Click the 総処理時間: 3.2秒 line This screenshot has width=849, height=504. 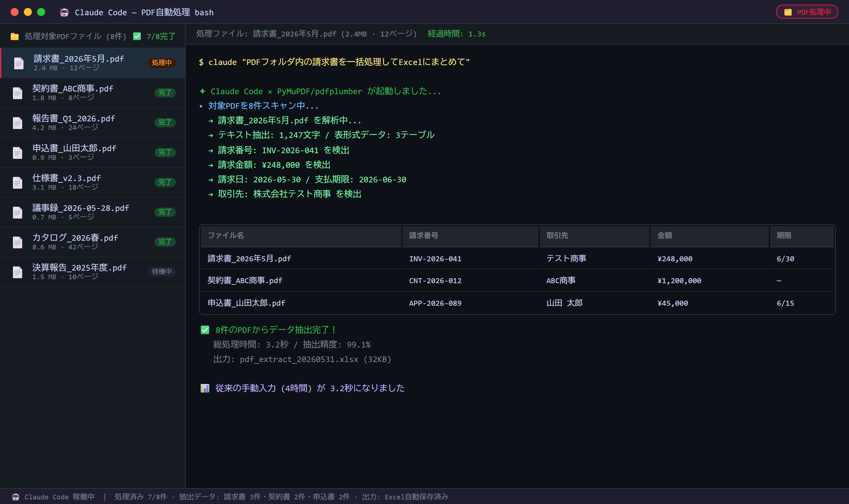[292, 345]
